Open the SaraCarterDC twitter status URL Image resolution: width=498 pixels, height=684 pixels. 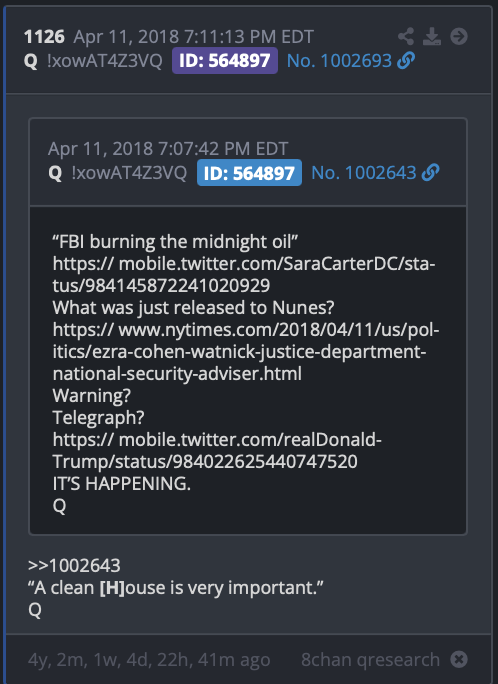coord(244,274)
